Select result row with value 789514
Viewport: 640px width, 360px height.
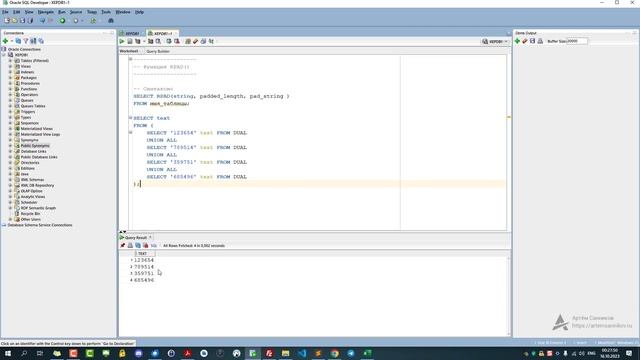144,267
